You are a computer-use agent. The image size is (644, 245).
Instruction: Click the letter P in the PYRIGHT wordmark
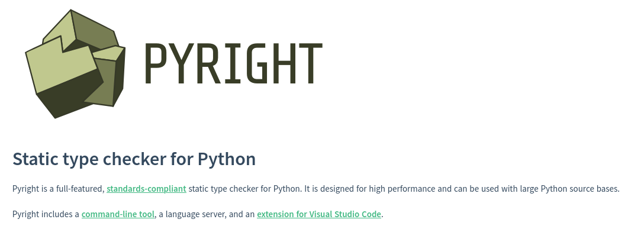156,64
